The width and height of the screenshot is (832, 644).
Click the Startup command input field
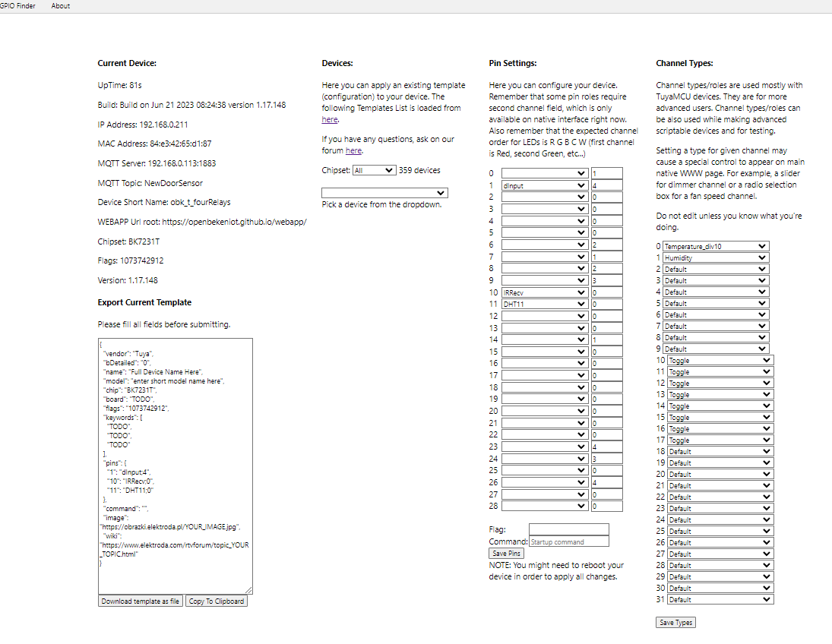[569, 541]
